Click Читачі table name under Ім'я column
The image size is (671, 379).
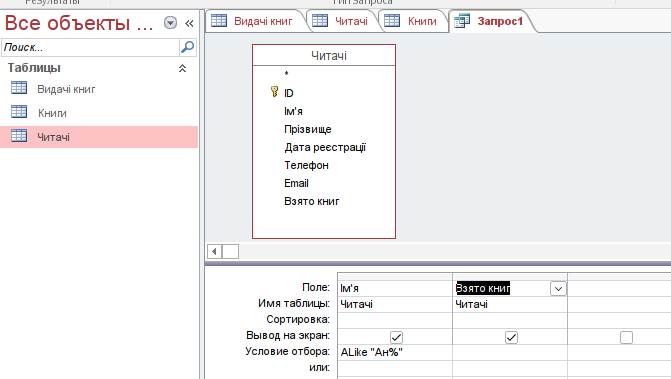pos(395,304)
